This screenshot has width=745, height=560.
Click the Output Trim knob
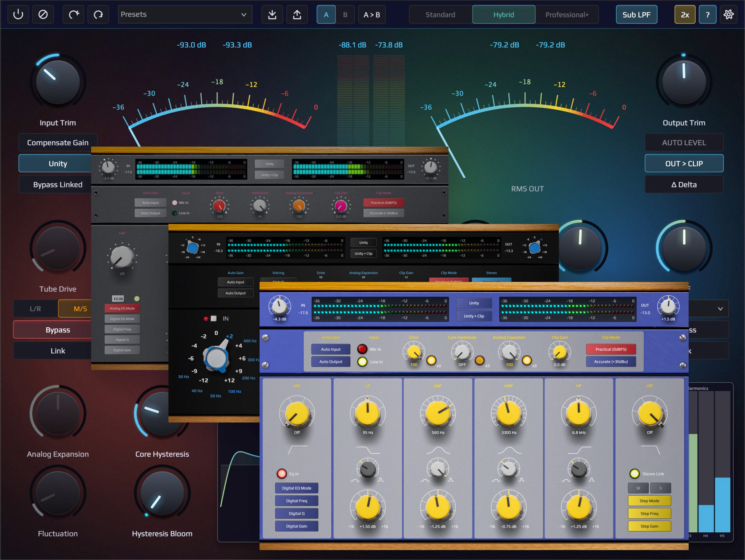click(684, 82)
